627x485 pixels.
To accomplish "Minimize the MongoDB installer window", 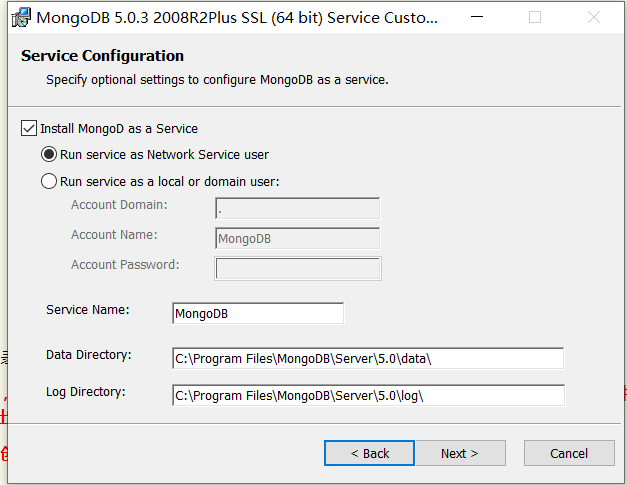I will pyautogui.click(x=489, y=17).
